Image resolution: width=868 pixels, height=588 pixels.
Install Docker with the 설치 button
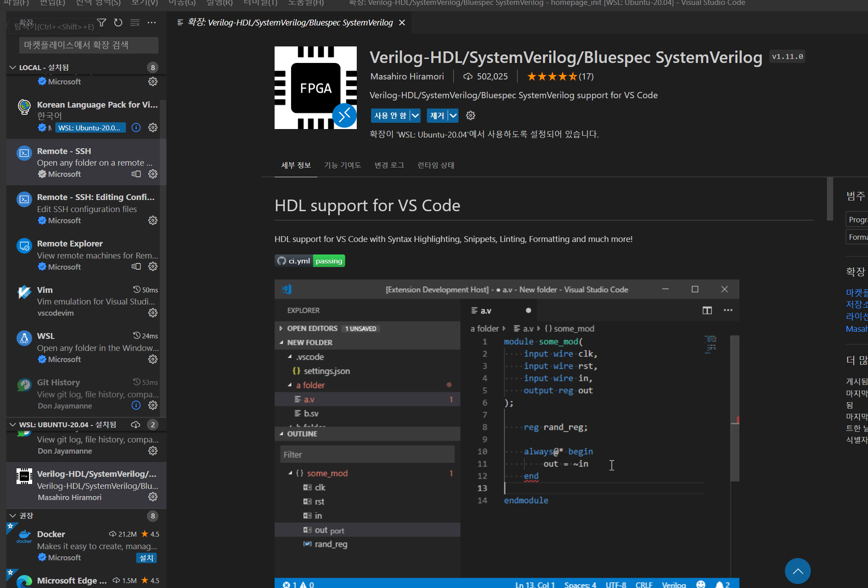(146, 558)
